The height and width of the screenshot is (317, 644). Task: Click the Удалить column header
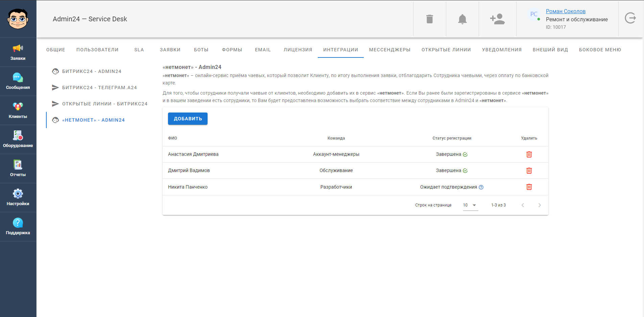(x=529, y=138)
